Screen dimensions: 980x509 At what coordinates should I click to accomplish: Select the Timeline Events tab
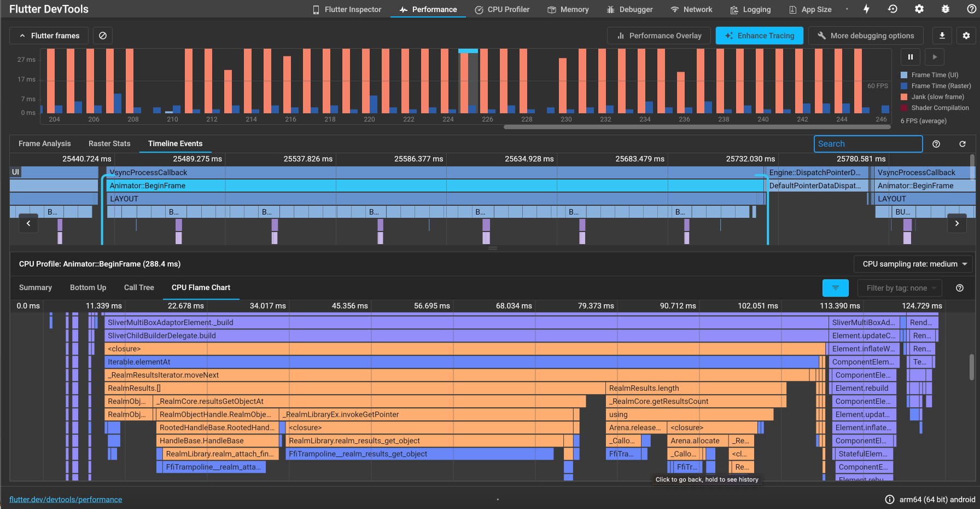(175, 143)
